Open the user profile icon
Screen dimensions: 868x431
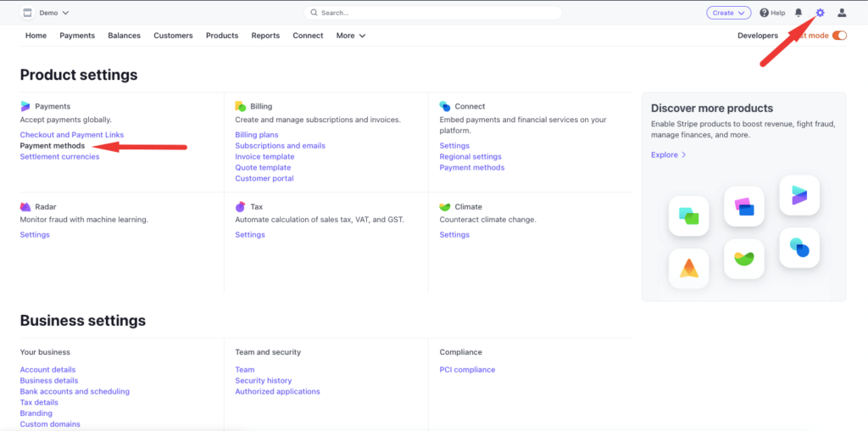click(x=842, y=12)
